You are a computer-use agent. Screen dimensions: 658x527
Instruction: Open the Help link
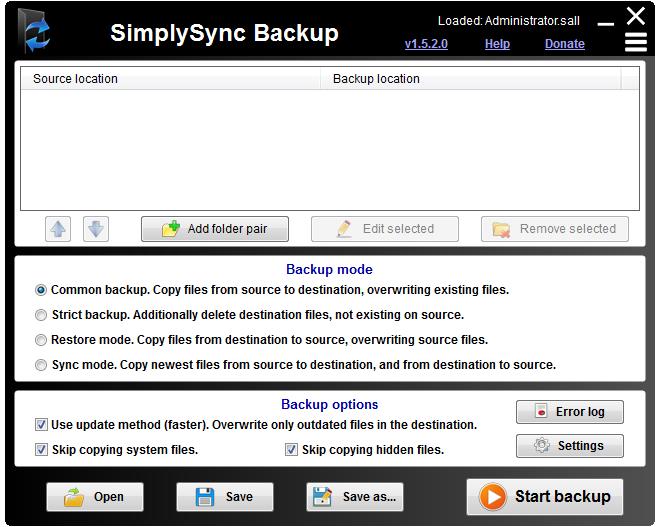point(497,44)
